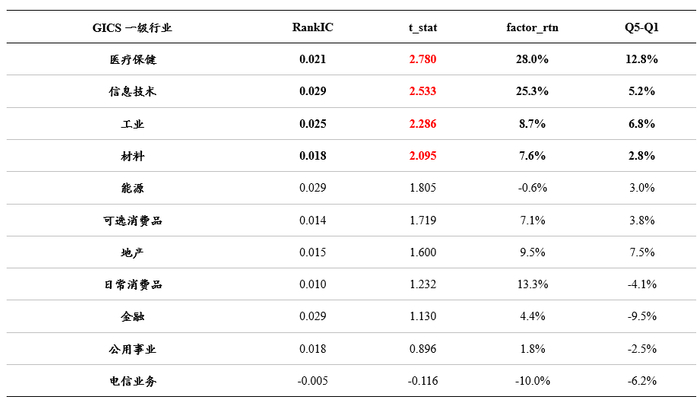Select the 材料 industry cell
The height and width of the screenshot is (403, 700).
(x=133, y=156)
